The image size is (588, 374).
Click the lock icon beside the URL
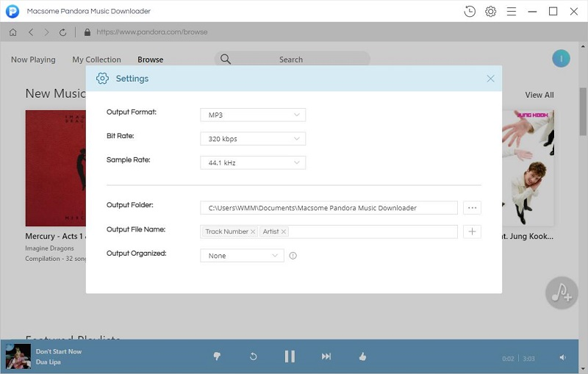(x=87, y=32)
